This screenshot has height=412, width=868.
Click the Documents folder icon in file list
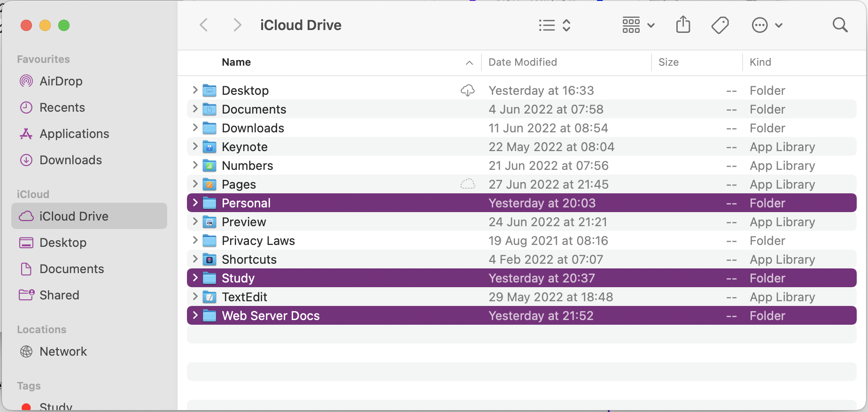(209, 109)
